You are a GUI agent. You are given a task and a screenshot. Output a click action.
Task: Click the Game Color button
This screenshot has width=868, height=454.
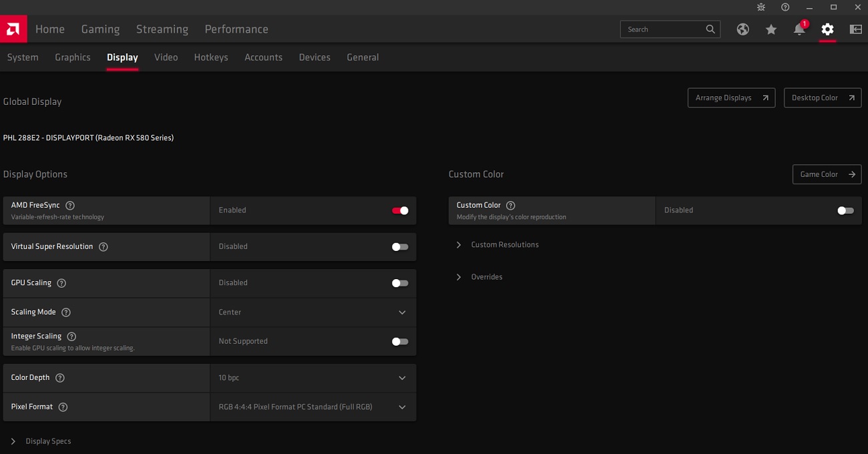(x=827, y=174)
